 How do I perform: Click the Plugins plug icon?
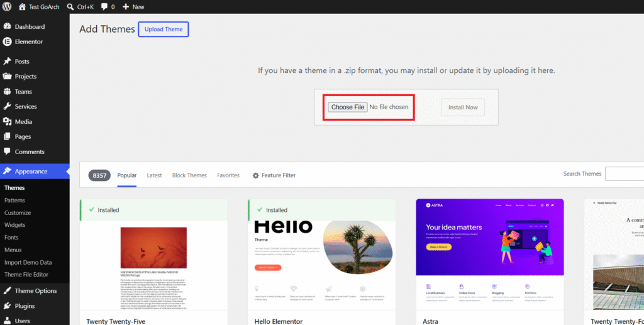(7, 306)
